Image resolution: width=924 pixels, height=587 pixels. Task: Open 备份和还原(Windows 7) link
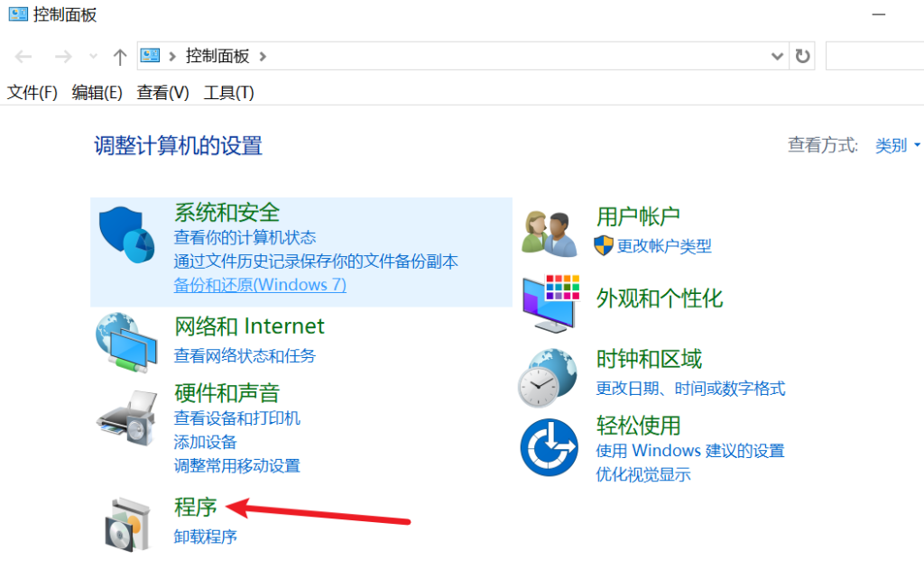tap(260, 285)
